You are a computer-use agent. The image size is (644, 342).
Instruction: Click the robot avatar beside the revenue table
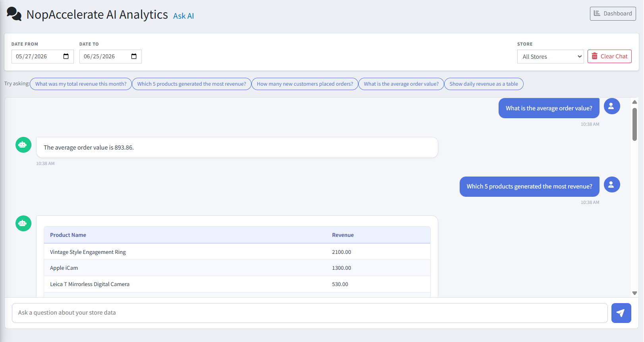pos(23,223)
